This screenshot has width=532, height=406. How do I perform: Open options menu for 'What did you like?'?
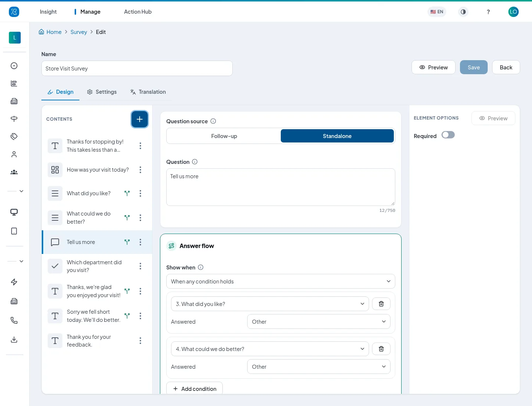tap(140, 193)
